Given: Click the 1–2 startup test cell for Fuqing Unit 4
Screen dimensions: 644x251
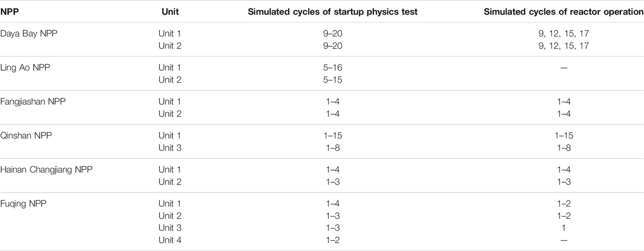Looking at the screenshot, I should 333,240.
